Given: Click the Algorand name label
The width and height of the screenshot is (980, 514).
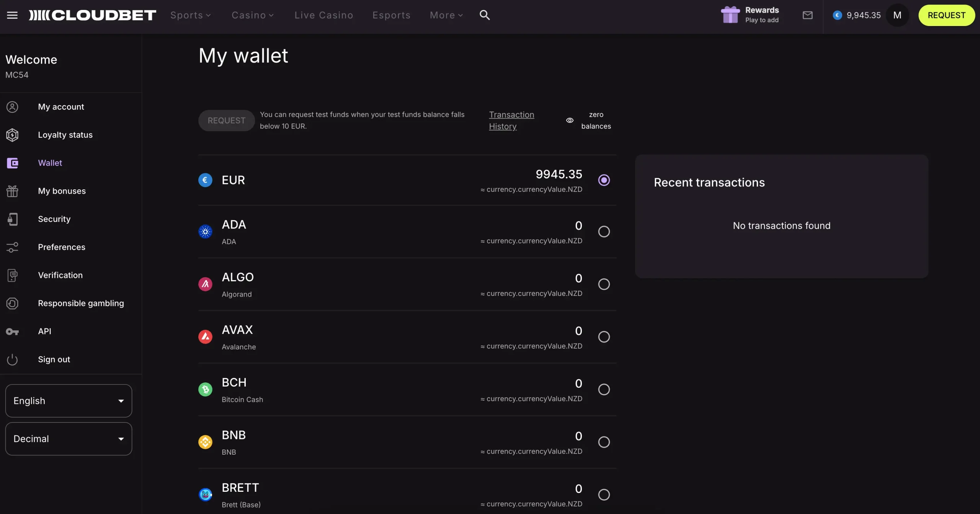Looking at the screenshot, I should point(237,294).
